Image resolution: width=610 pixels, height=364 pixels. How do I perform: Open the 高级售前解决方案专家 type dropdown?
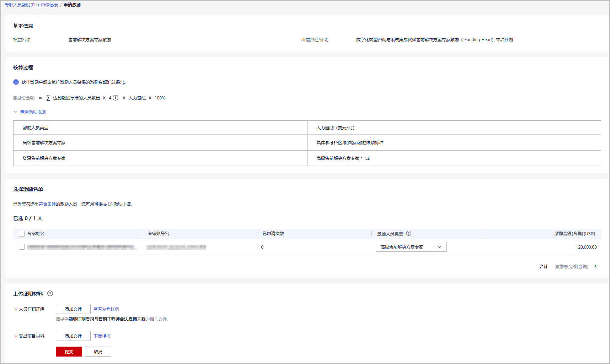[x=411, y=247]
